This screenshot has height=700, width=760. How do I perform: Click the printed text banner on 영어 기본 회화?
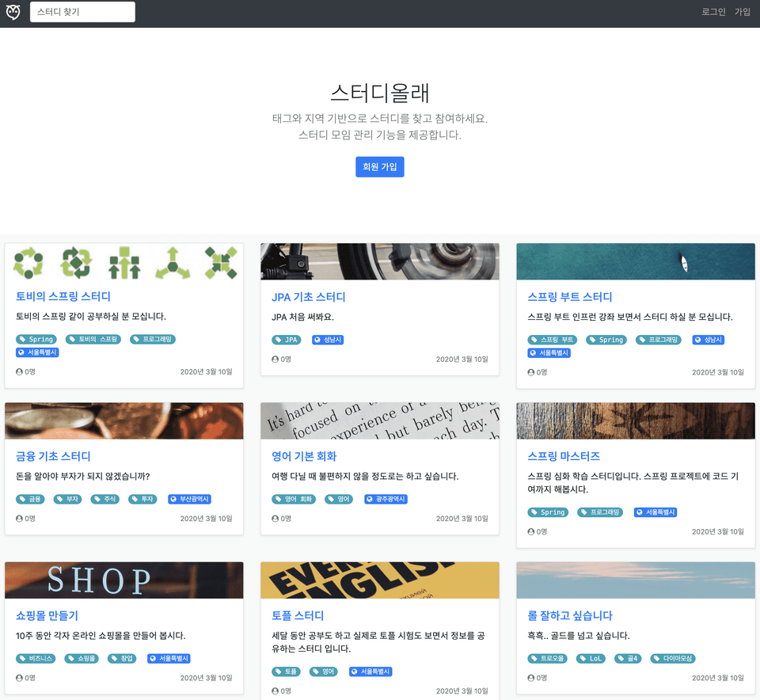coord(380,420)
